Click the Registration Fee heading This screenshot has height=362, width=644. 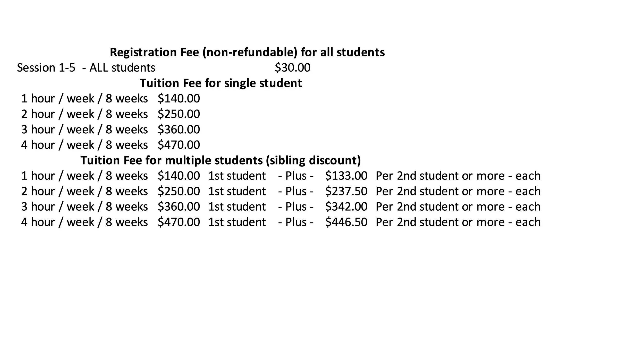pos(247,53)
